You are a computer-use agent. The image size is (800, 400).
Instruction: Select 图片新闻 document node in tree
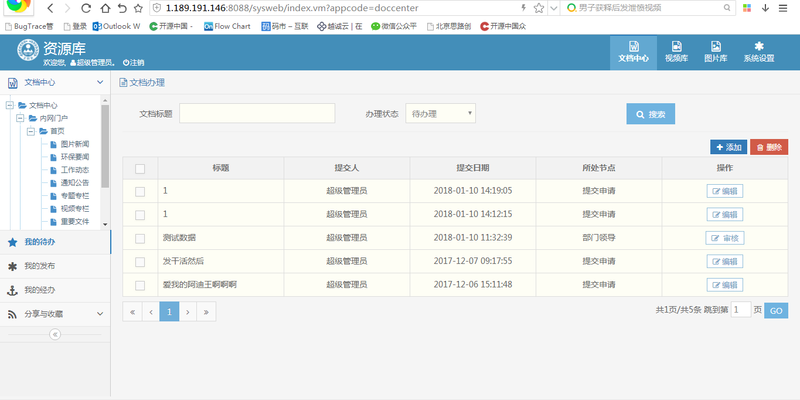point(74,144)
